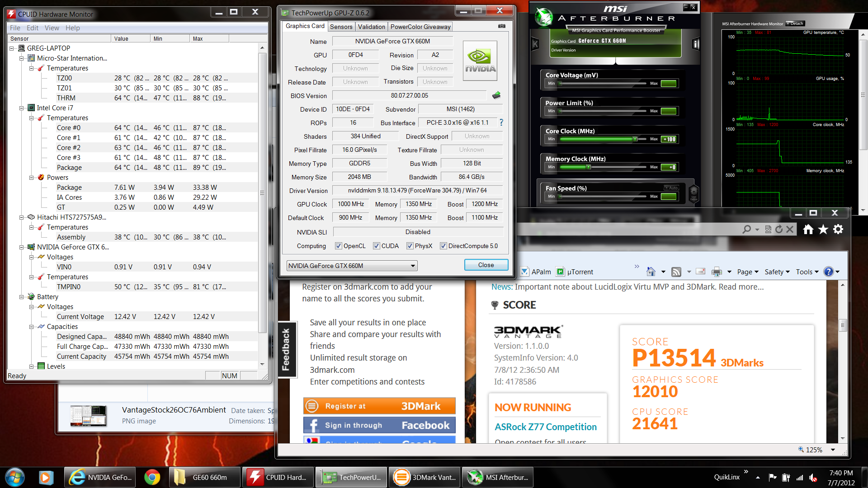Click GPU-Z screenshot camera icon

pos(501,26)
